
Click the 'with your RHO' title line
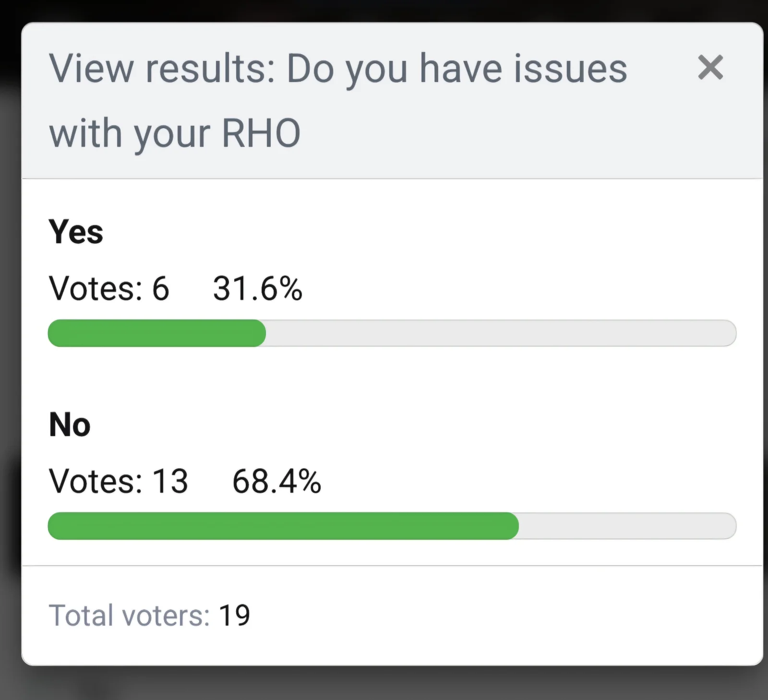pyautogui.click(x=175, y=133)
